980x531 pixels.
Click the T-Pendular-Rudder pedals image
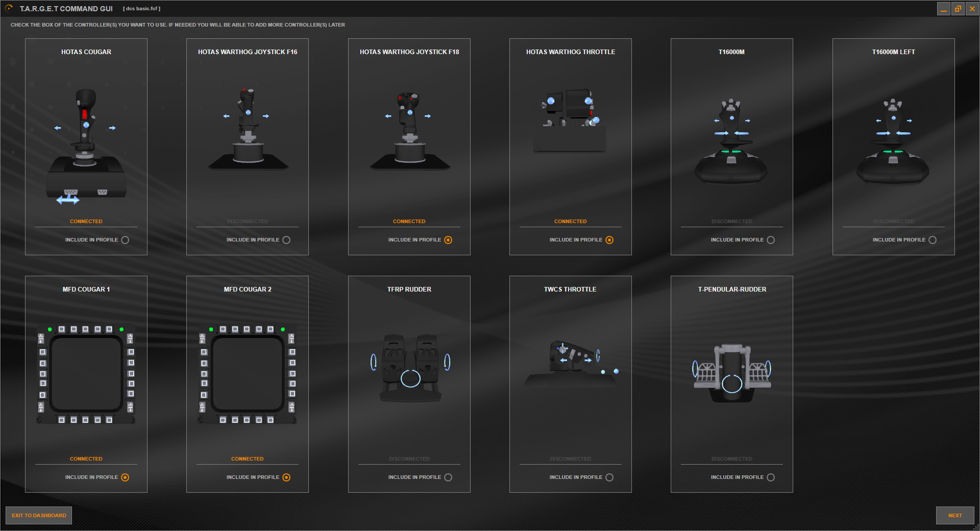click(731, 373)
